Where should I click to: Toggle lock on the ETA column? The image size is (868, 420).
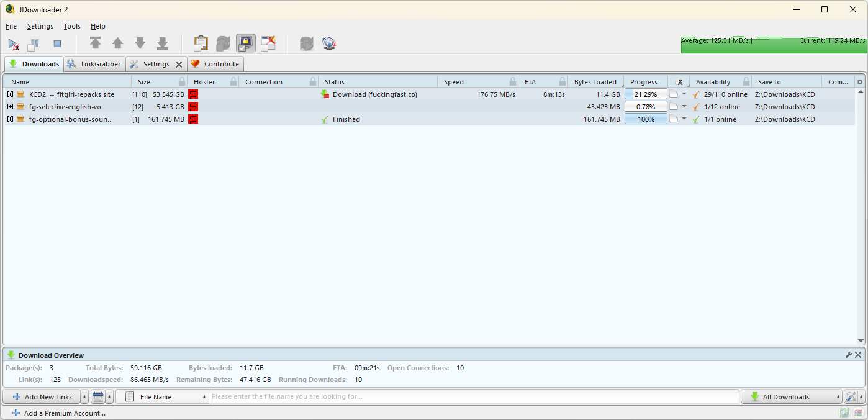tap(562, 82)
